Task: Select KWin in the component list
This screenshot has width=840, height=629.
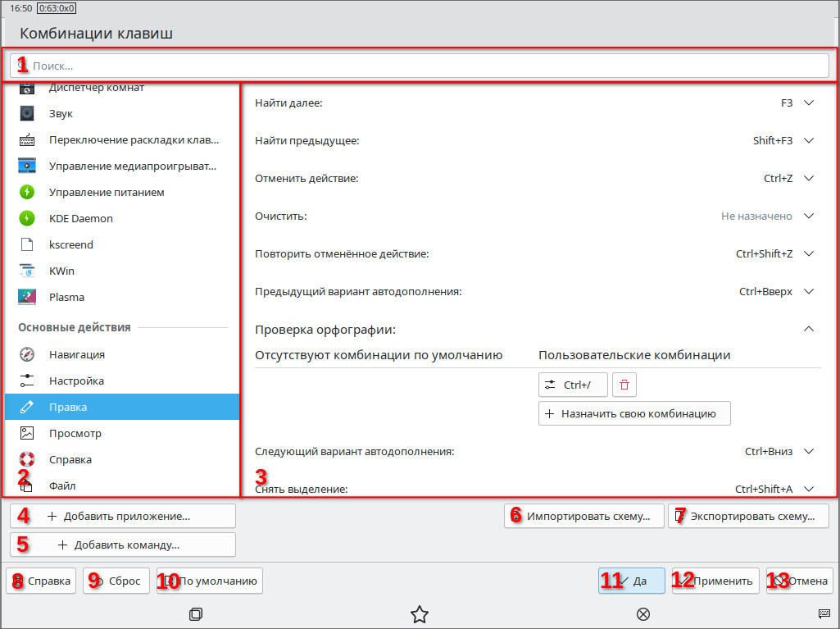Action: coord(122,271)
